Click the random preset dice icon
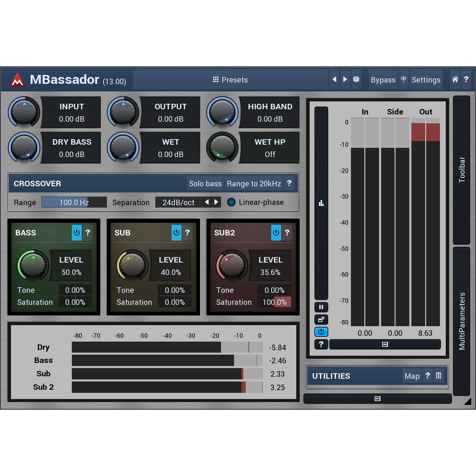Screen dimensions: 476x476 (356, 79)
